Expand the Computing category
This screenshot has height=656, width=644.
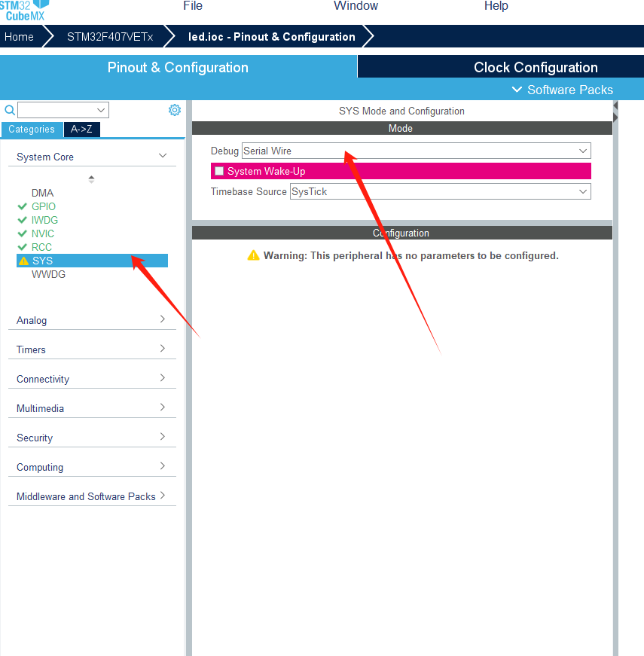pos(92,467)
